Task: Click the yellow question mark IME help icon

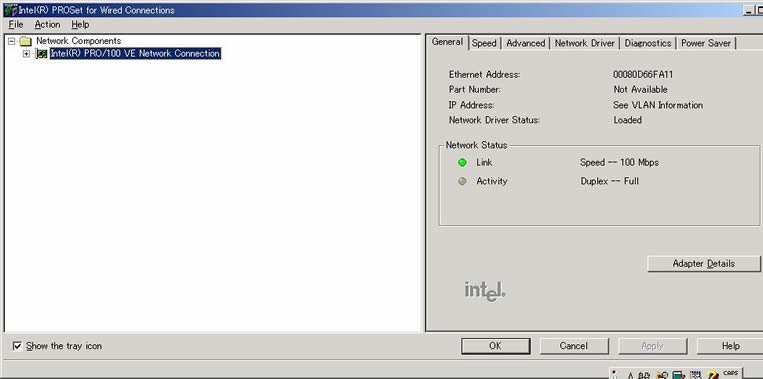Action: pos(712,375)
